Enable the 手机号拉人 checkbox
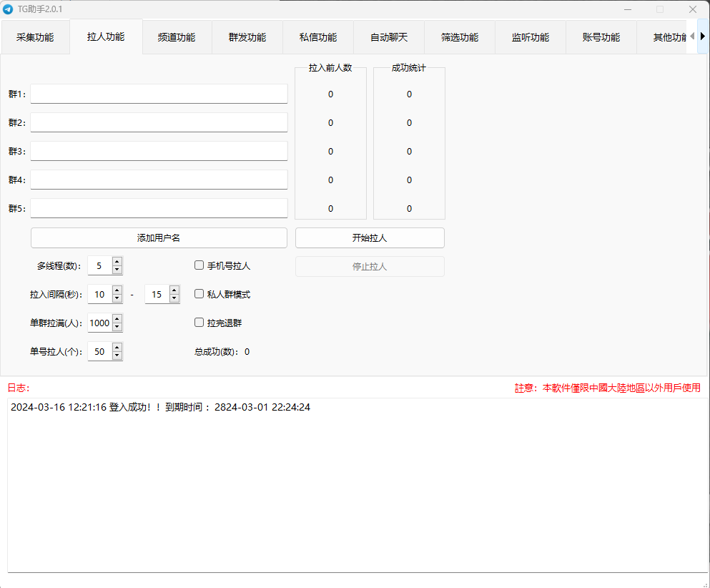Image resolution: width=710 pixels, height=588 pixels. click(x=199, y=265)
